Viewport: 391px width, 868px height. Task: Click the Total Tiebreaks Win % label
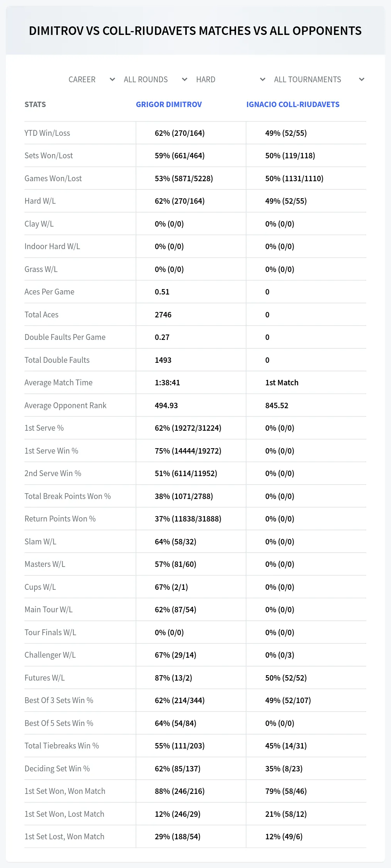(x=62, y=746)
